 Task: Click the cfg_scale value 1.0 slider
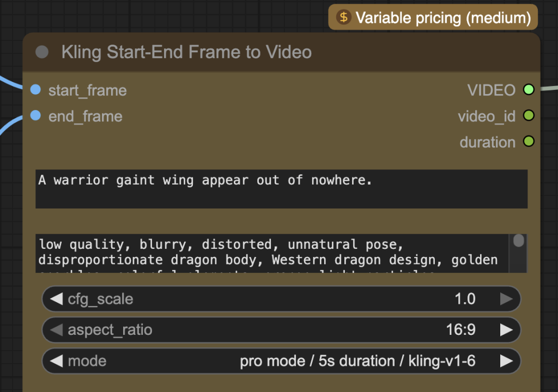281,299
